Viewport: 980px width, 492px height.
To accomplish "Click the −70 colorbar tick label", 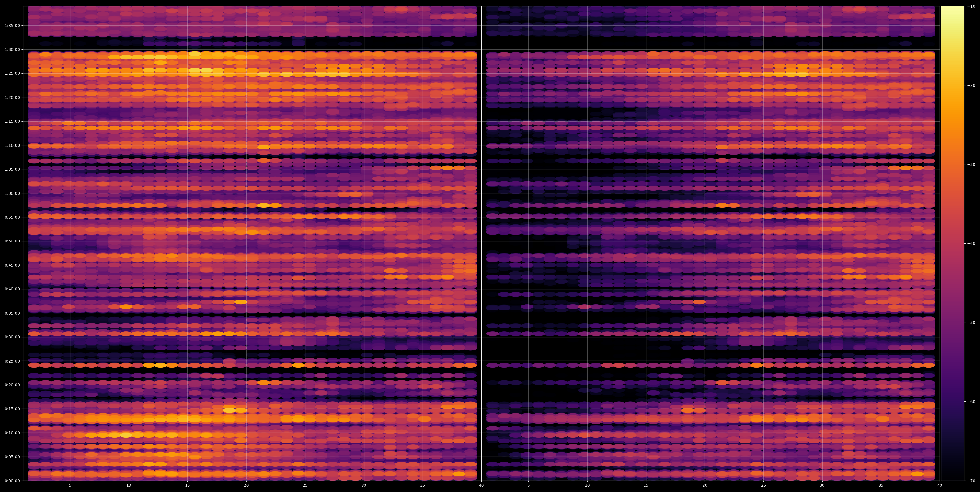I will (971, 481).
